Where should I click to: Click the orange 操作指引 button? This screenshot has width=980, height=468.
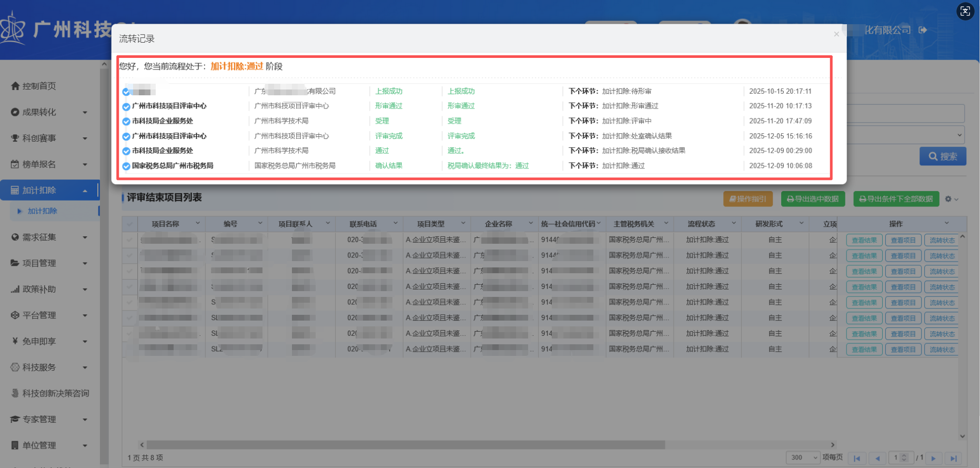[747, 199]
